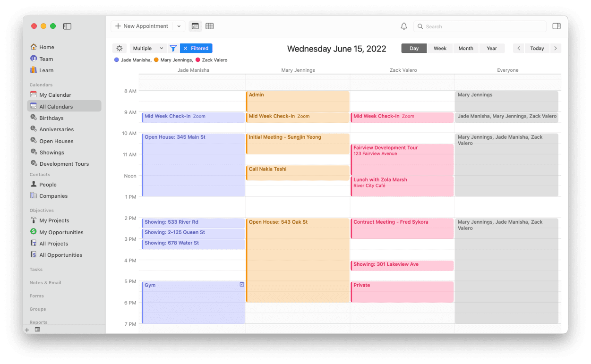The image size is (591, 364).
Task: Toggle the left sidebar panel icon
Action: coord(67,26)
